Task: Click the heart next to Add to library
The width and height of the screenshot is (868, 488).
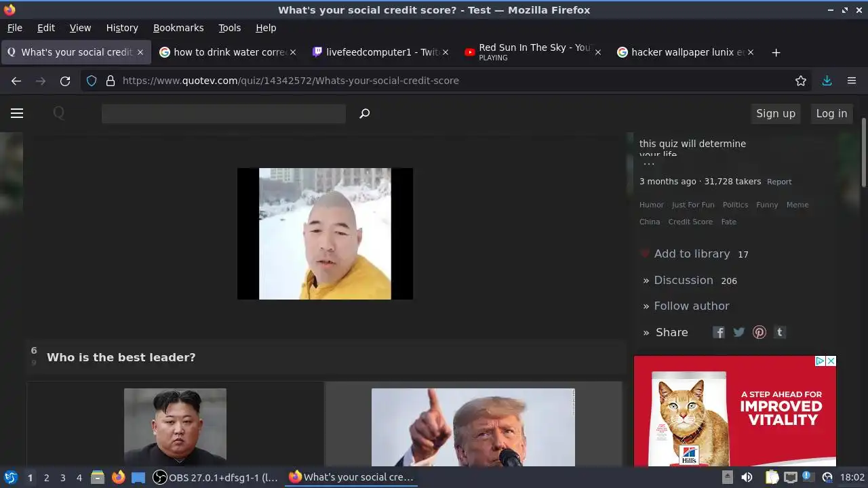Action: (x=645, y=253)
